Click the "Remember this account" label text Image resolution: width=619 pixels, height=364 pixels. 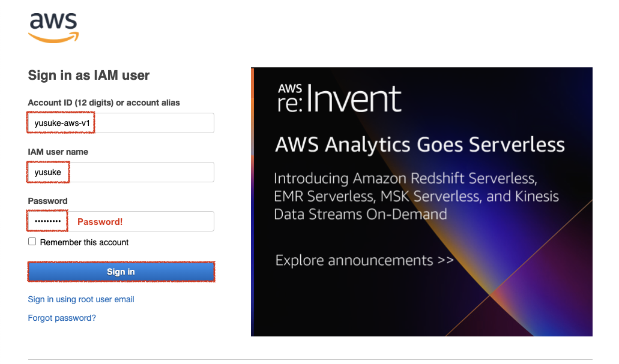85,242
